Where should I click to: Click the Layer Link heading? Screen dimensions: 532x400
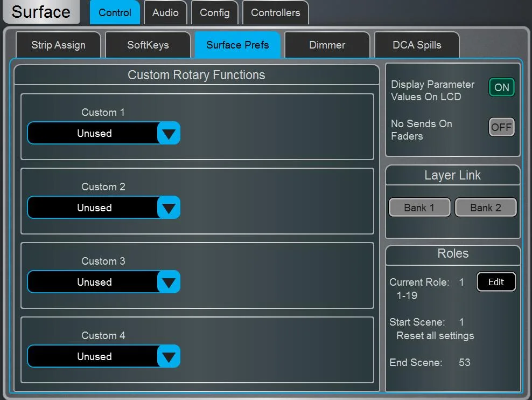point(452,175)
